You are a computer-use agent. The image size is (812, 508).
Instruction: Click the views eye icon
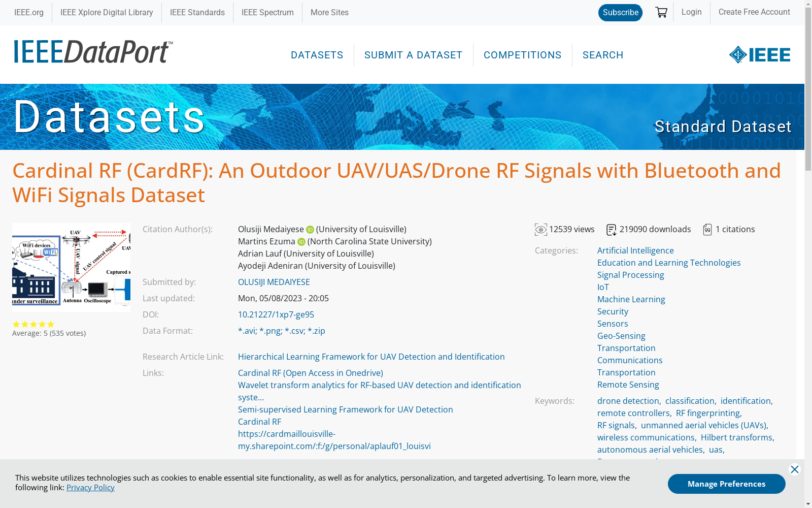tap(541, 230)
